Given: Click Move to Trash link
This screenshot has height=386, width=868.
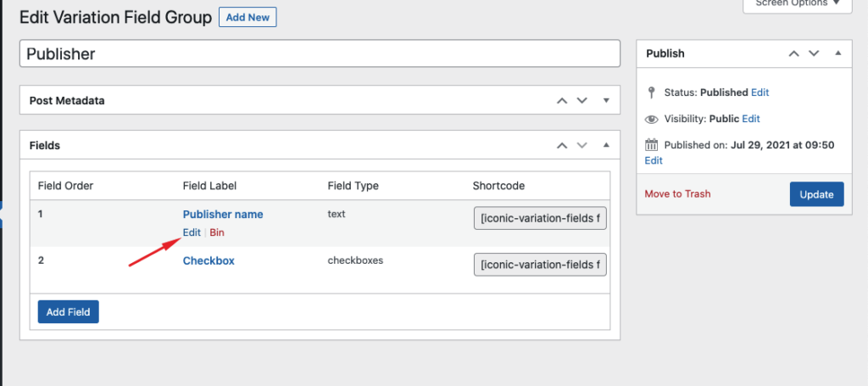Looking at the screenshot, I should coord(677,193).
